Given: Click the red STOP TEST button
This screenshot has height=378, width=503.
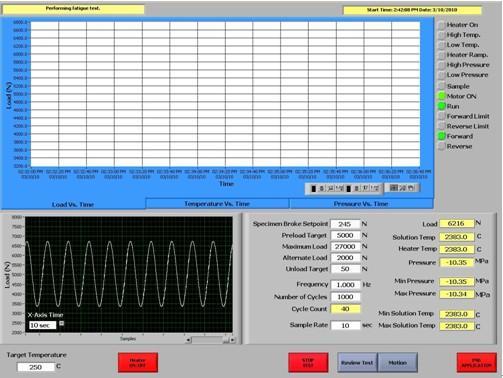Looking at the screenshot, I should [308, 362].
